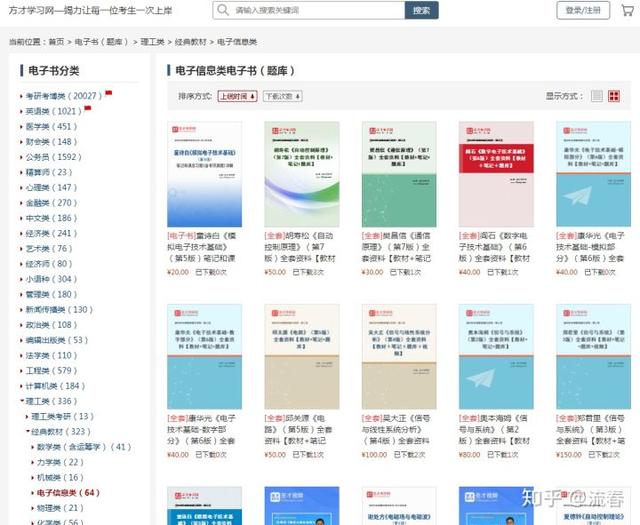Open 胡寿松 自动控制原理 book cover
Viewport: 640px width, 525px height.
point(302,174)
